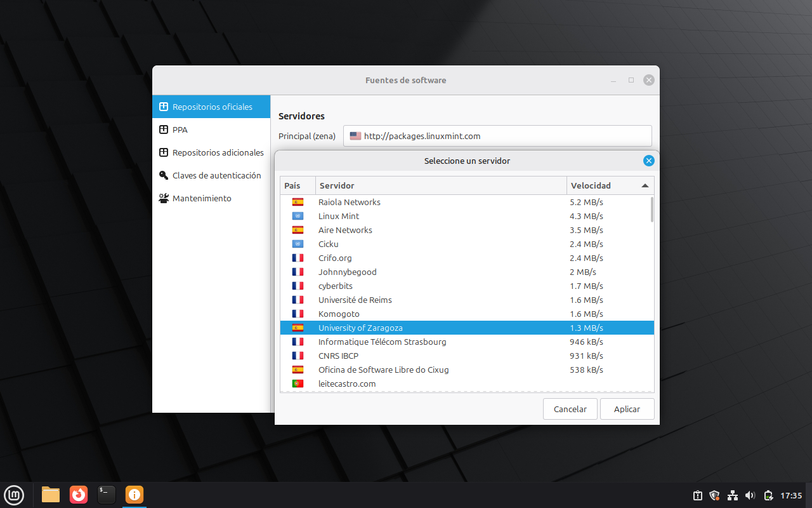
Task: Open the Terminal from taskbar
Action: tap(107, 495)
